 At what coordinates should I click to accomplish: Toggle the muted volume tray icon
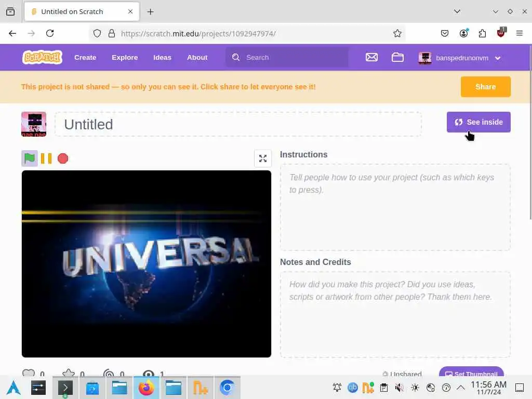(x=400, y=388)
